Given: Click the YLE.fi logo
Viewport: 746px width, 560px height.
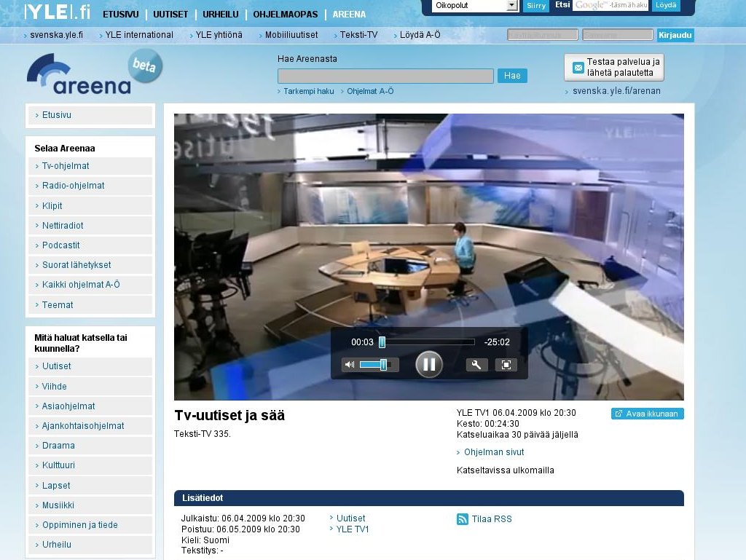Looking at the screenshot, I should click(58, 12).
